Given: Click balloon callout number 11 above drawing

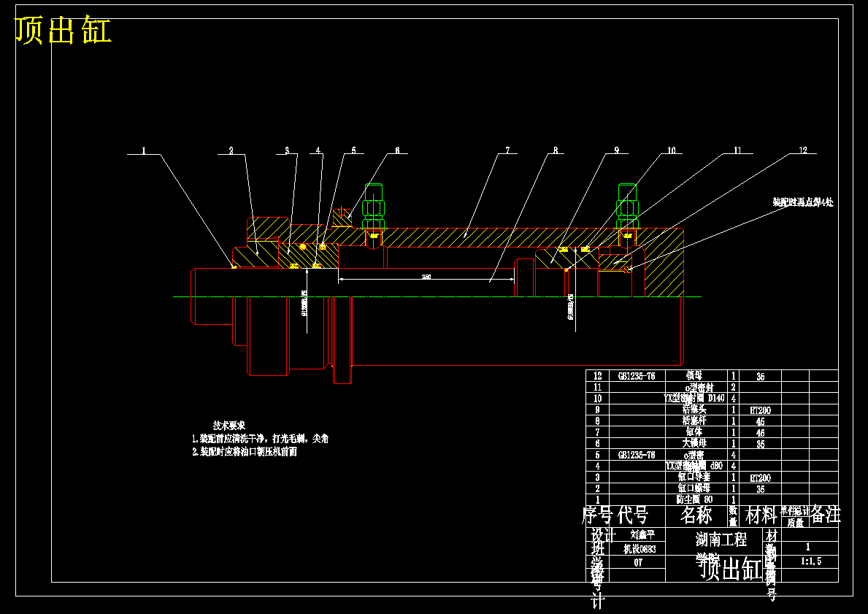Looking at the screenshot, I should point(737,150).
